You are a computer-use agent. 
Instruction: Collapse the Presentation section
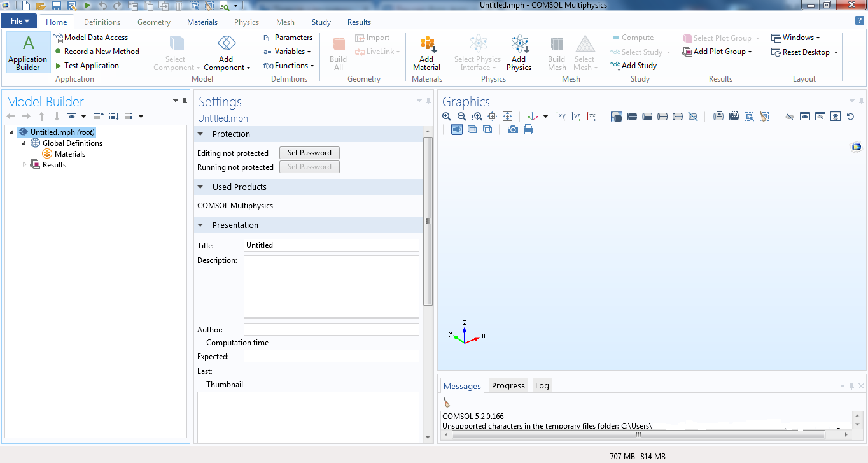pyautogui.click(x=200, y=225)
